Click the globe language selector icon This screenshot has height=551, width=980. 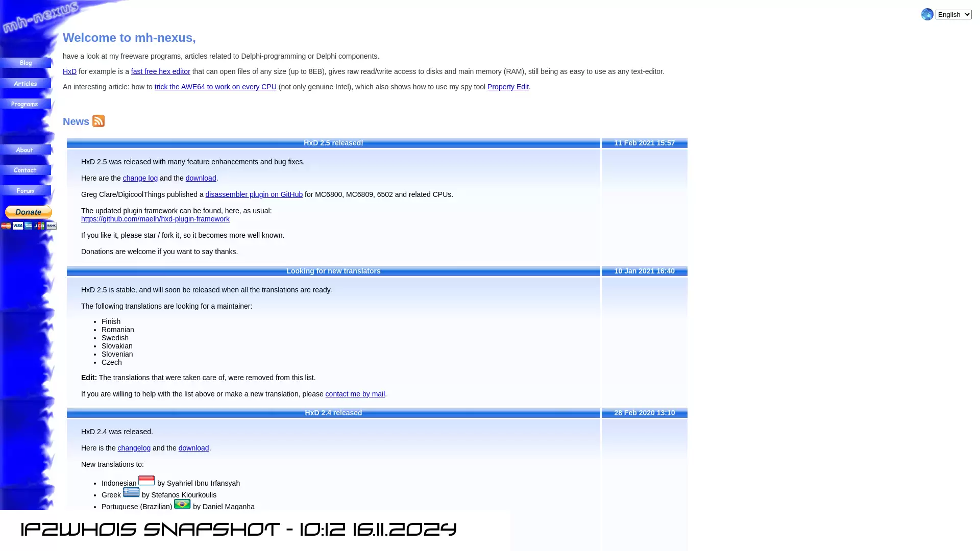pos(927,13)
